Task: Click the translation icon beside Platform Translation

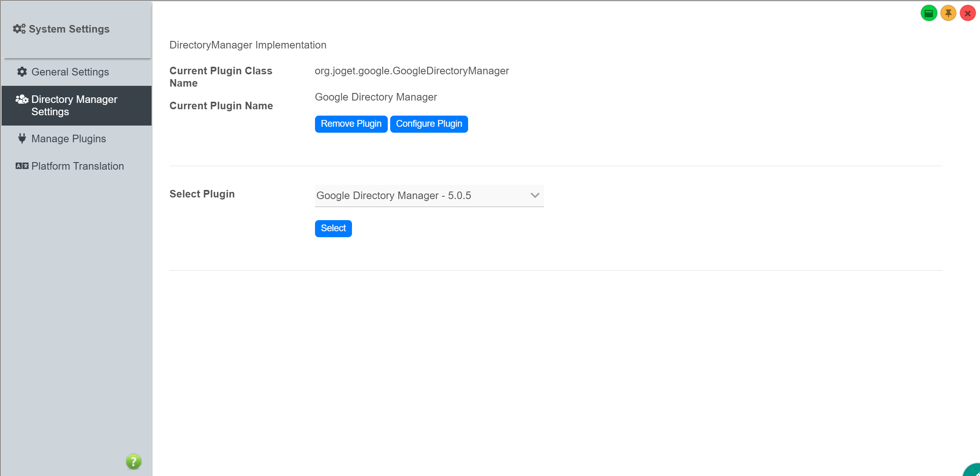Action: pyautogui.click(x=22, y=166)
